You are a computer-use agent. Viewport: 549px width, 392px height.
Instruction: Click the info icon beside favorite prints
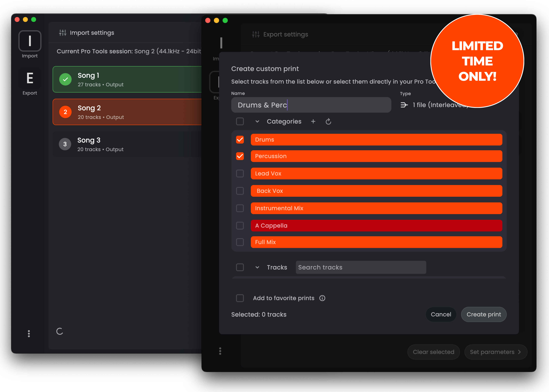coord(322,298)
